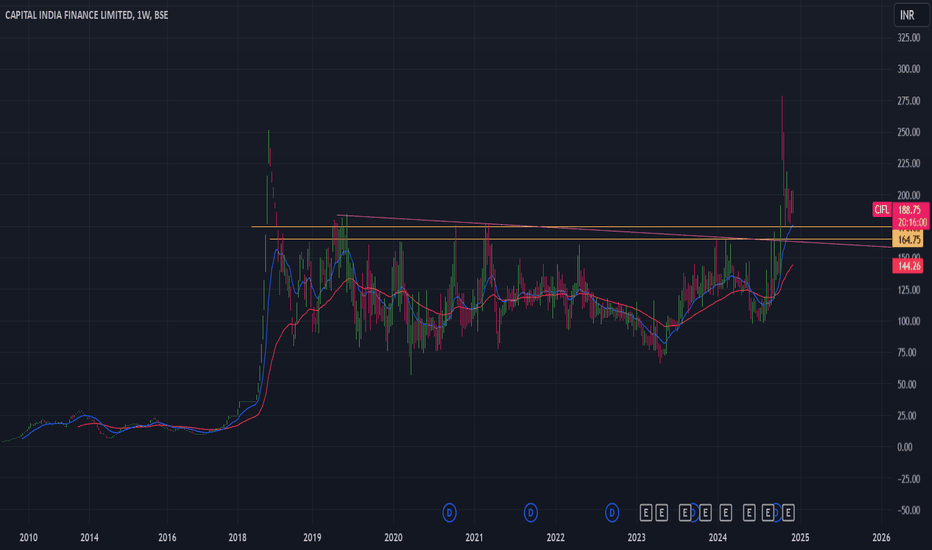Click the 2018 time axis label
Screen dimensions: 932x550
pyautogui.click(x=238, y=538)
